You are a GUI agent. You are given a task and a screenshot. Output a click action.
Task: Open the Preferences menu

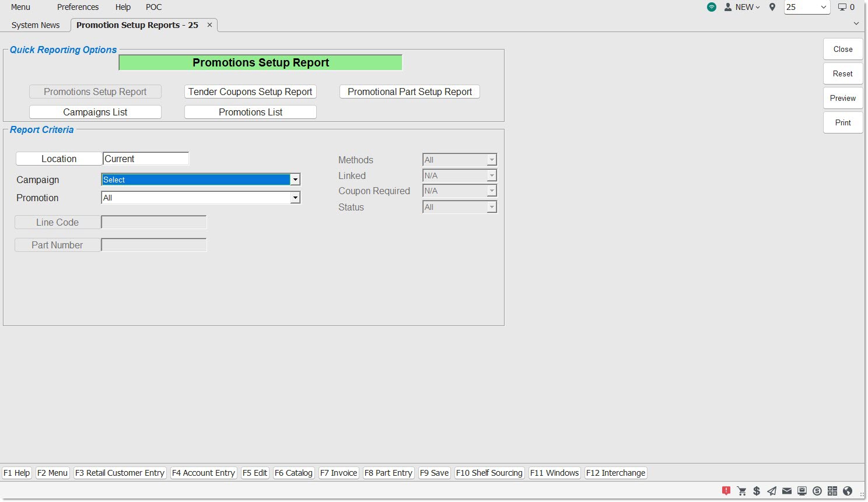tap(78, 7)
